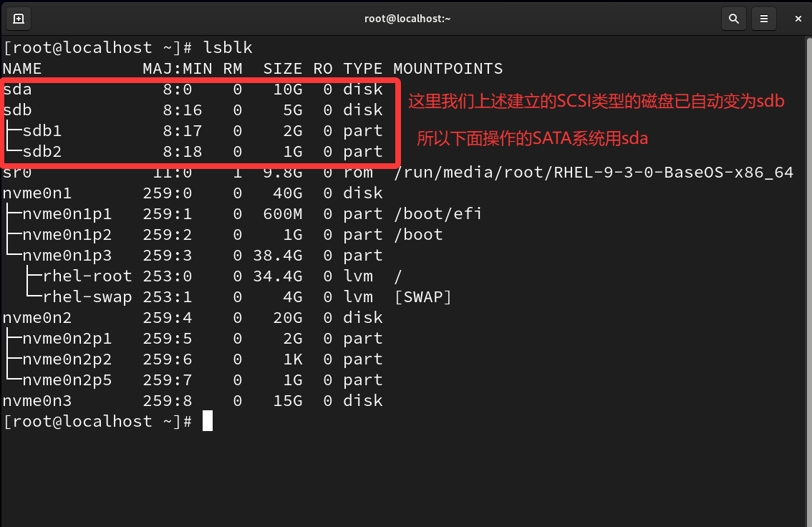Screen dimensions: 812x527
Task: Click the nvme0n3 disk name
Action: click(x=37, y=401)
